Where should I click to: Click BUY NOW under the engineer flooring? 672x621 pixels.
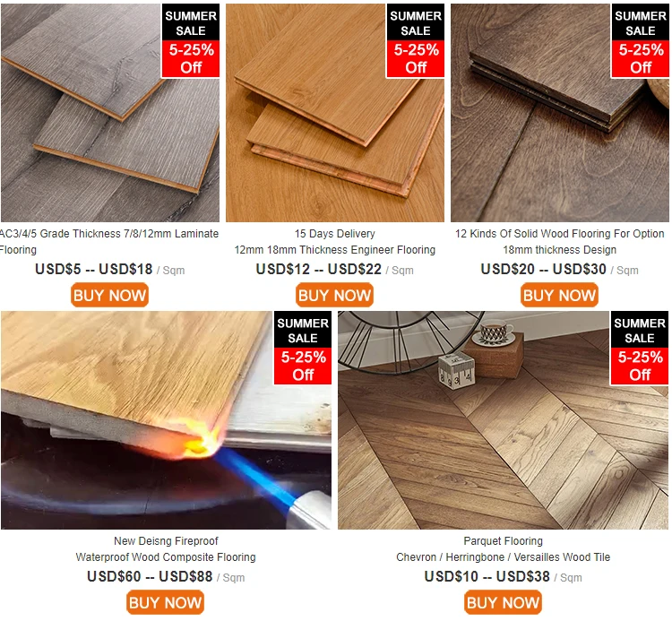point(334,295)
